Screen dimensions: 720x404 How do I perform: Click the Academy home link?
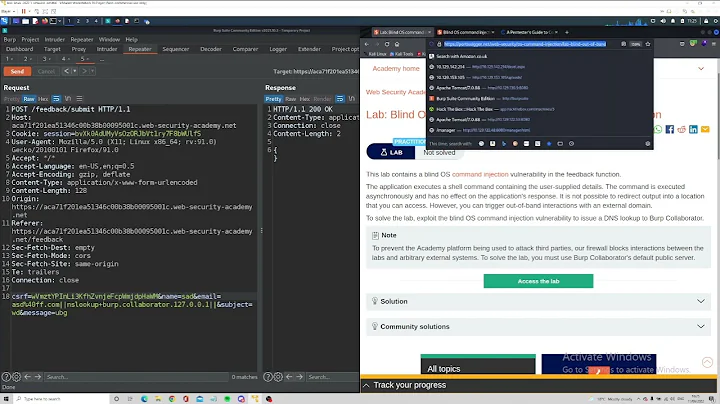[396, 68]
